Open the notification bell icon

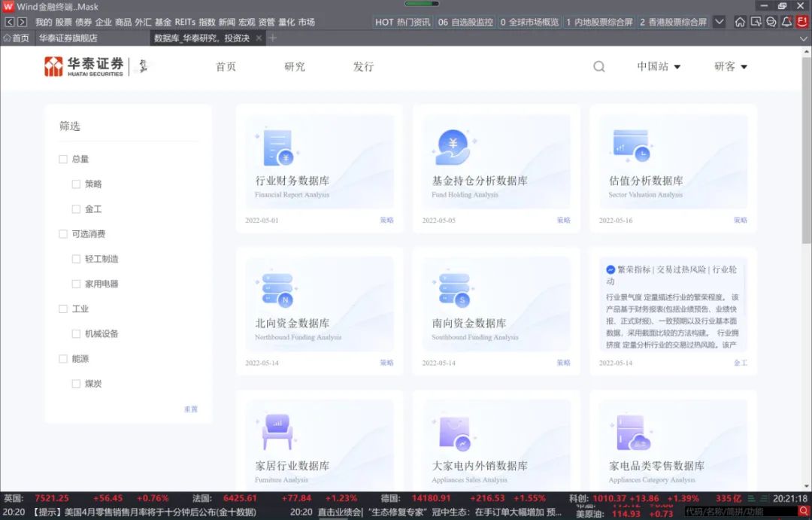click(x=786, y=22)
